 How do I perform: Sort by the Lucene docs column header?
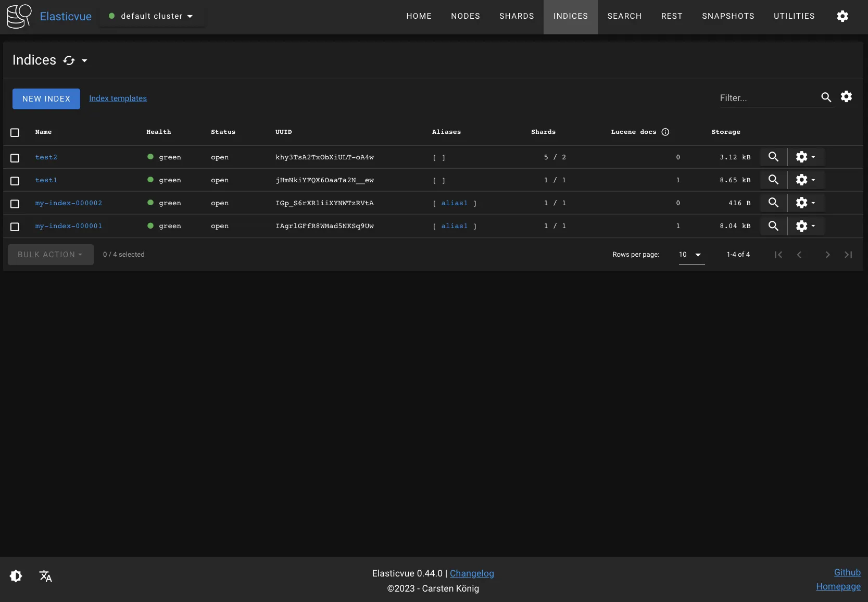[634, 132]
